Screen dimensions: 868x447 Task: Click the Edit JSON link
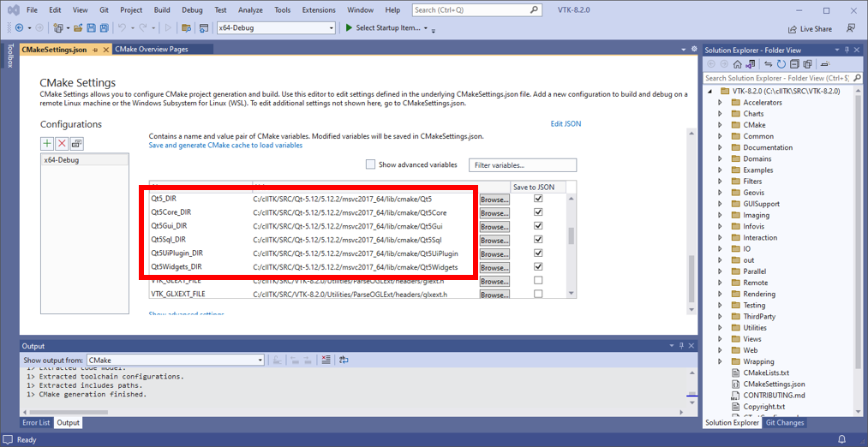coord(566,124)
